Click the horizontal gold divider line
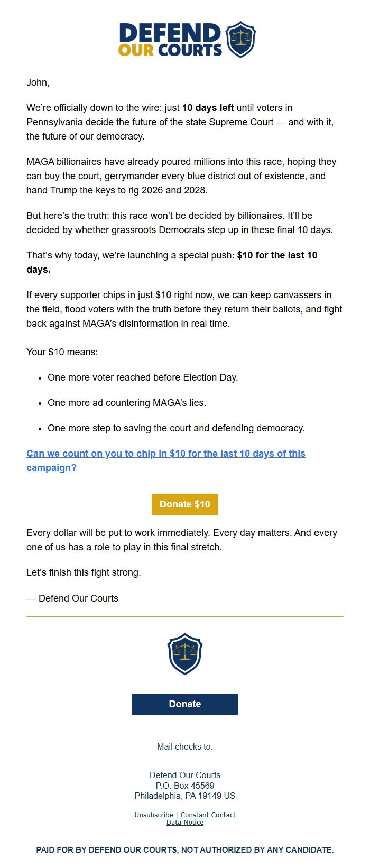This screenshot has height=868, width=370. (184, 617)
